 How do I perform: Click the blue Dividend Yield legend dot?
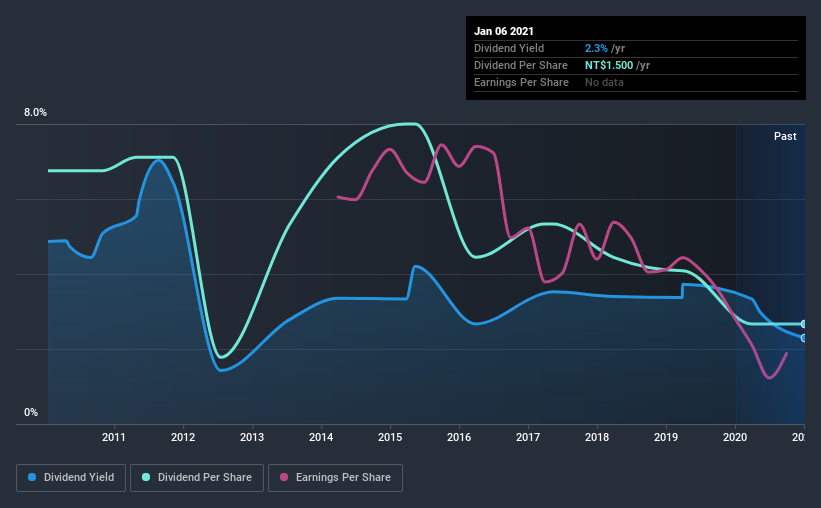point(32,477)
